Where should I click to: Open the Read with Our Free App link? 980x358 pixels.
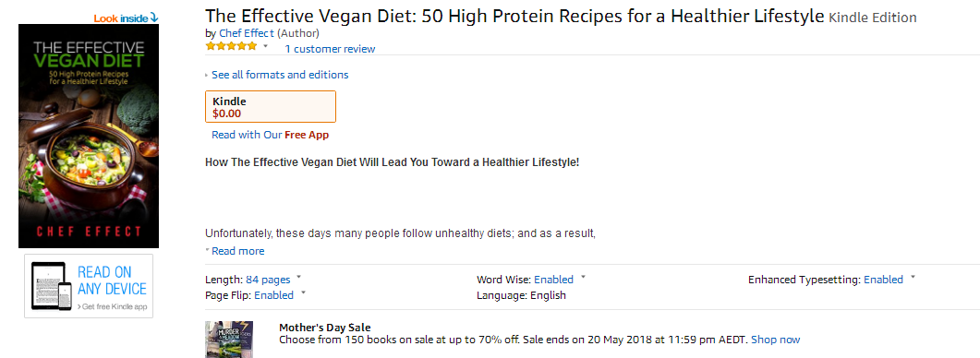pyautogui.click(x=270, y=135)
